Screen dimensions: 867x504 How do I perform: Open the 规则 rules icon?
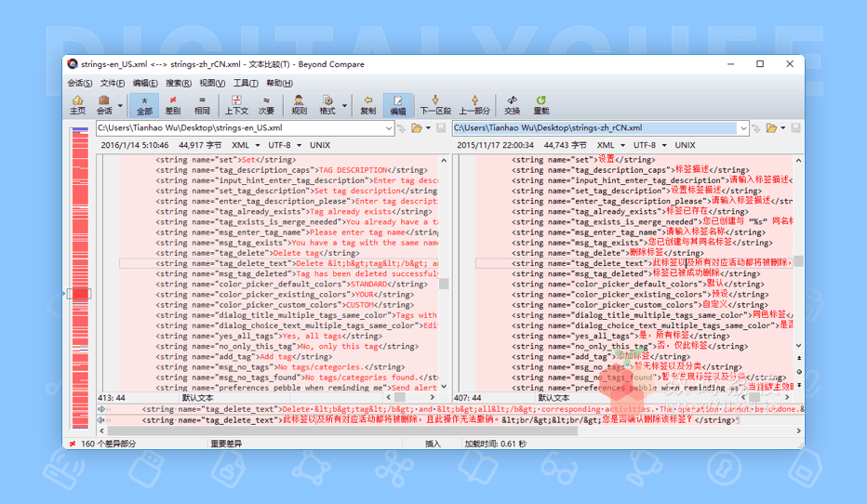click(x=300, y=104)
